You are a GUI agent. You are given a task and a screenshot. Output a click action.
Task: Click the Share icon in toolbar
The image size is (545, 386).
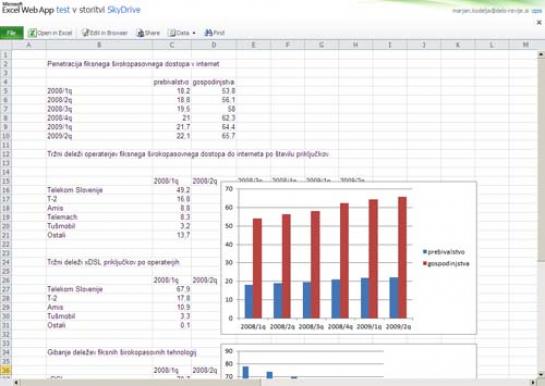coord(140,33)
